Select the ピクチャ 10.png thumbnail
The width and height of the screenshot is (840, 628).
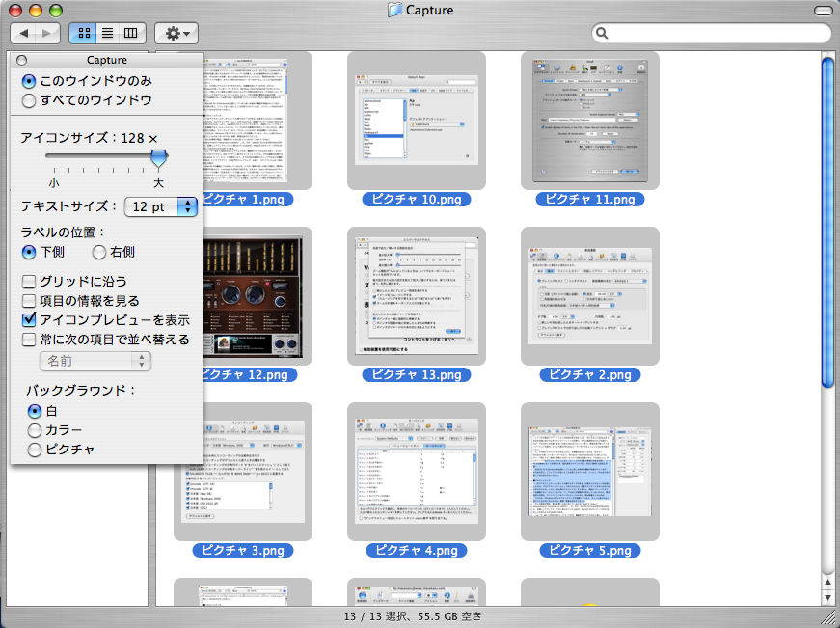click(417, 121)
